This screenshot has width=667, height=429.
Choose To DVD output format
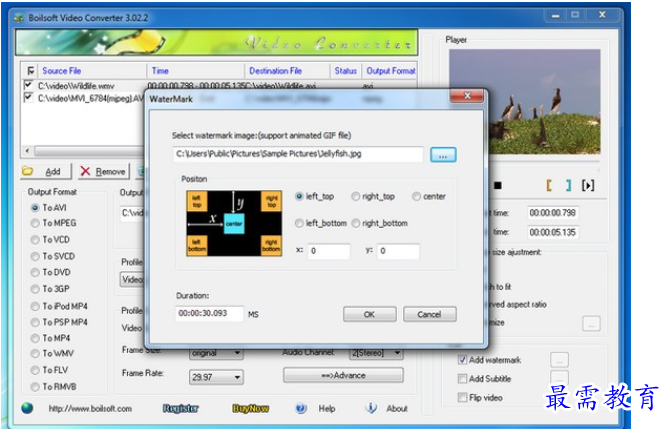[x=51, y=273]
